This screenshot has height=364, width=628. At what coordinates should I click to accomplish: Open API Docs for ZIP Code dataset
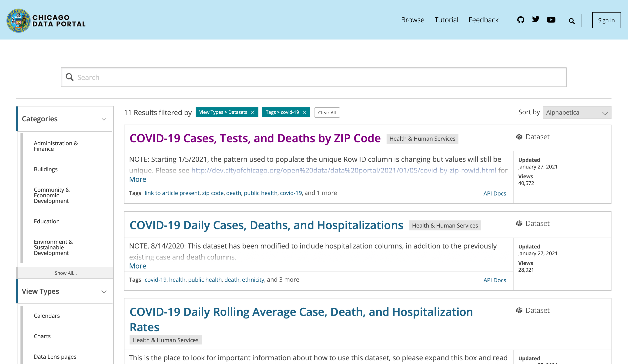(495, 193)
